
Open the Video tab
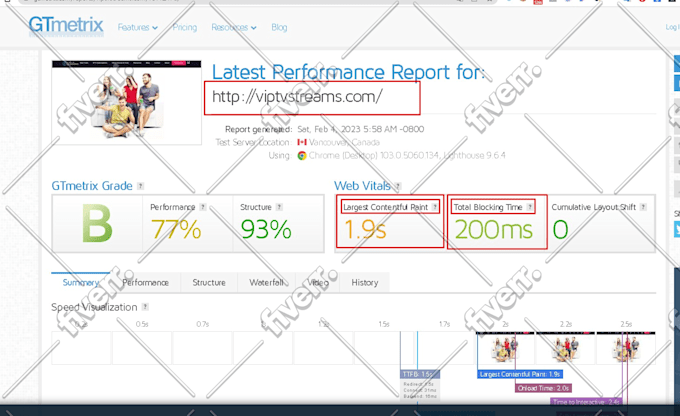[x=318, y=282]
